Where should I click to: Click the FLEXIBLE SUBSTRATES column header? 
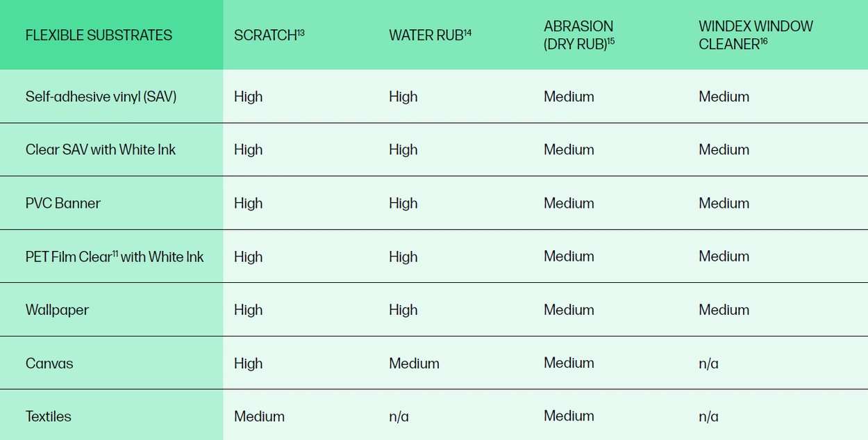pyautogui.click(x=99, y=35)
